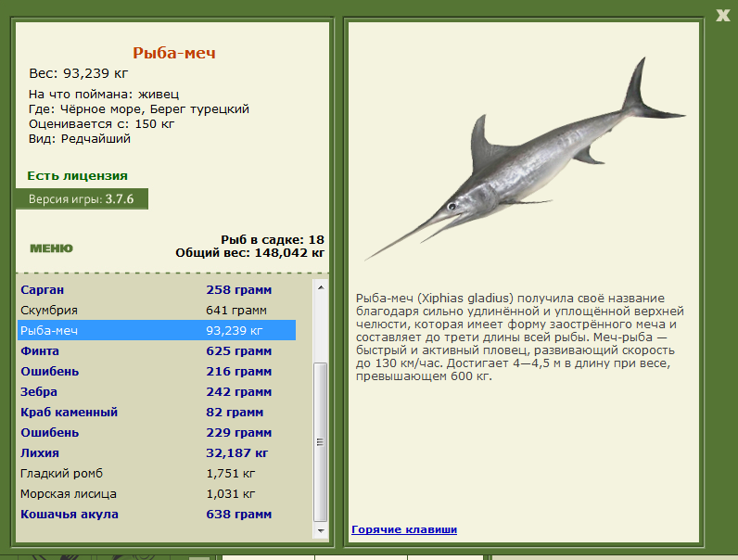Close the fish info window
Viewport: 738px width, 560px height.
[722, 15]
